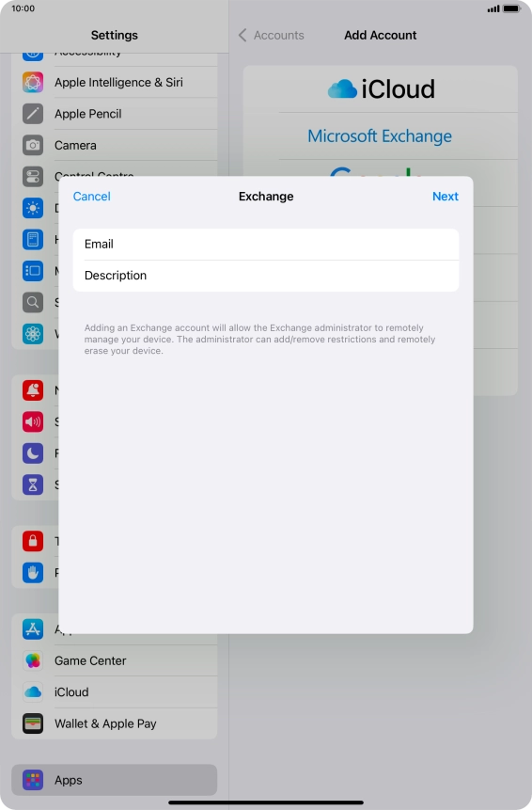Tap the Screen Time hourglass icon
The image size is (532, 810).
pyautogui.click(x=33, y=484)
